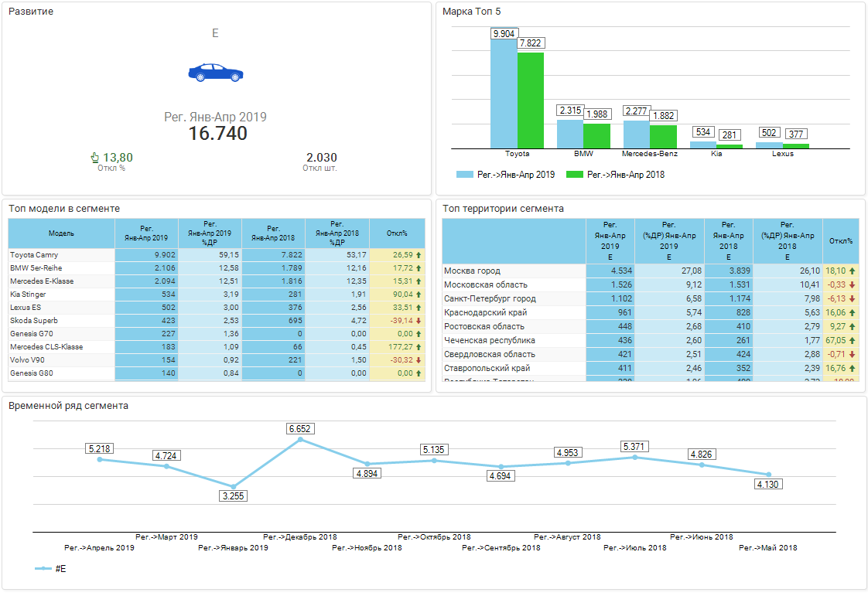The height and width of the screenshot is (613, 868).
Task: Sort territories by Откл% header
Action: click(841, 241)
